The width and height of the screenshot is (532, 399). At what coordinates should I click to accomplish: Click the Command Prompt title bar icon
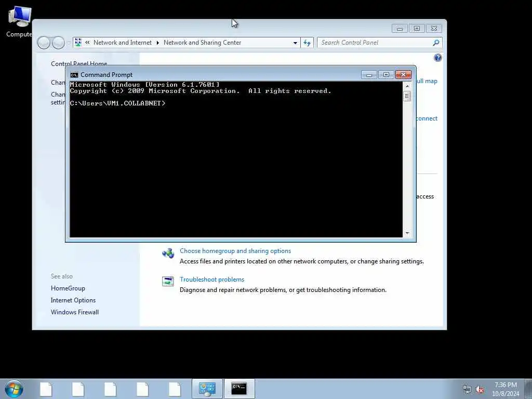pyautogui.click(x=74, y=75)
